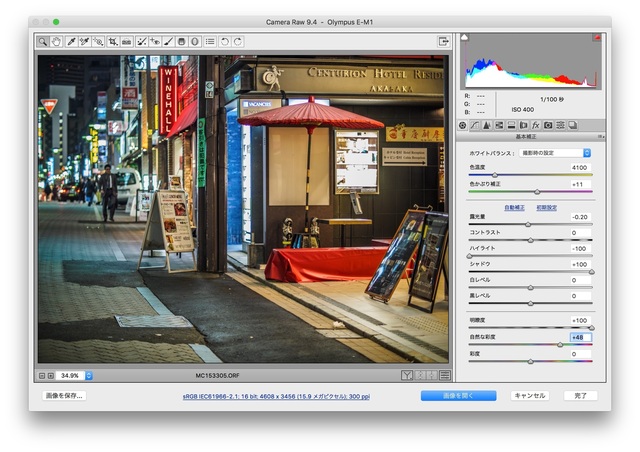Select the Straighten tool
The image size is (640, 452).
tap(127, 41)
